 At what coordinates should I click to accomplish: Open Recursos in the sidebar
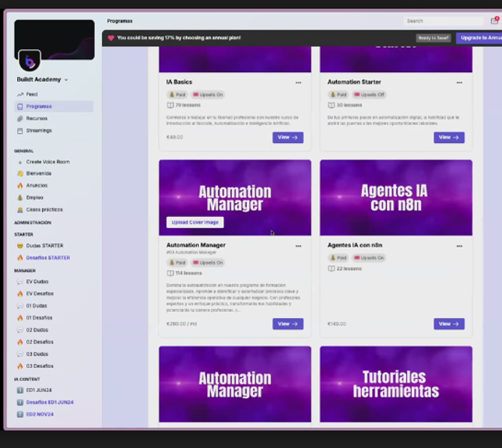point(36,119)
